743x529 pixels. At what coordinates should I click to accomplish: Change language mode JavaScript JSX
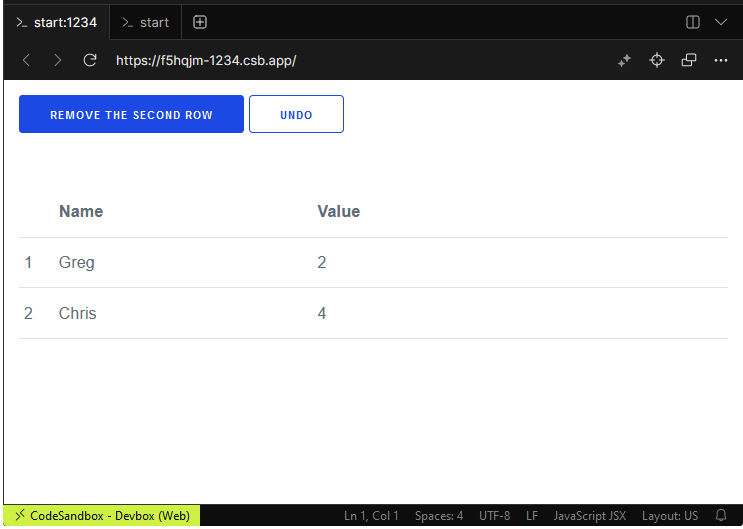(590, 516)
